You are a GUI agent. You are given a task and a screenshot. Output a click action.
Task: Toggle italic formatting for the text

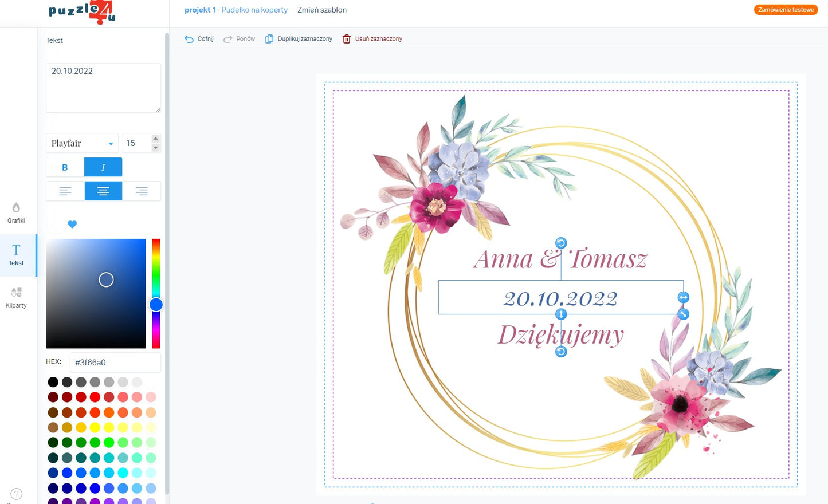click(103, 167)
